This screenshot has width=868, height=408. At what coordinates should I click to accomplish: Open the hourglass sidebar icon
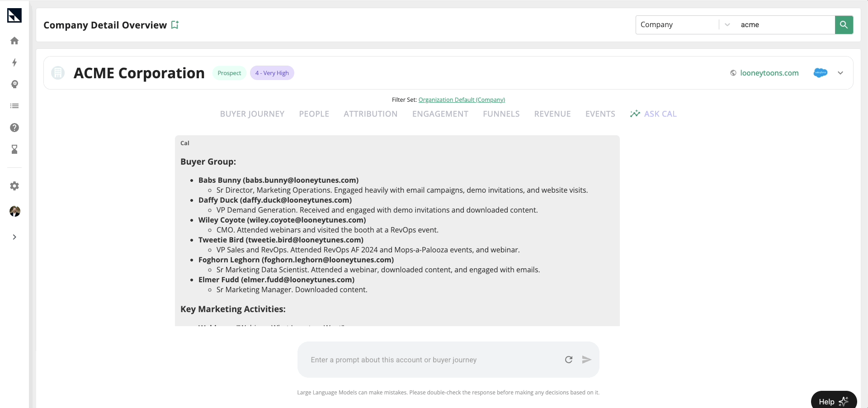[x=14, y=149]
